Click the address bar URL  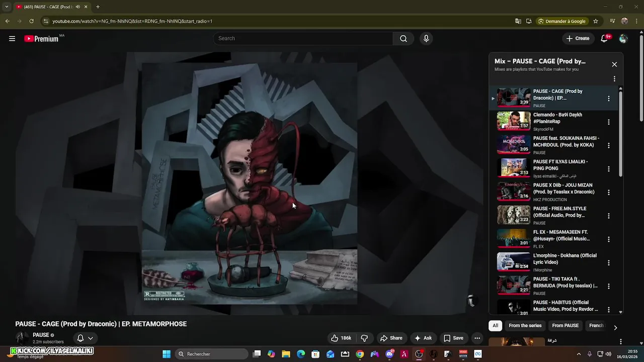click(x=132, y=21)
